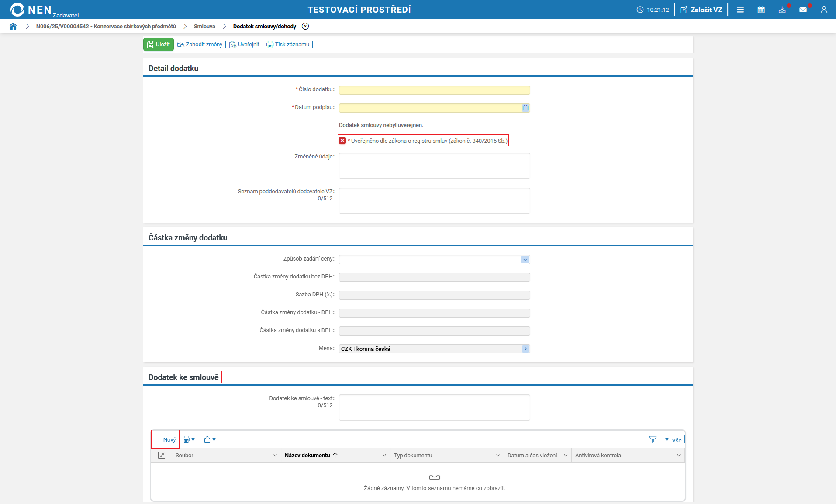The image size is (836, 504).
Task: Open date picker for Datum podpisu
Action: tap(525, 108)
